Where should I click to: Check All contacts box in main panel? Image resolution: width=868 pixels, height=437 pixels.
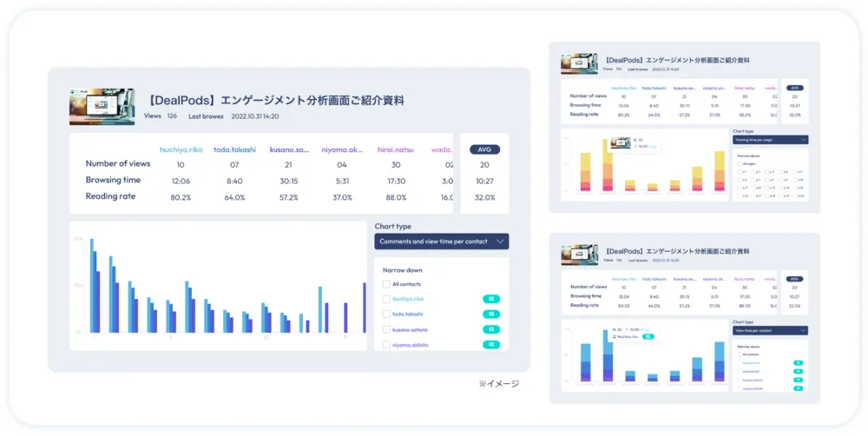386,284
